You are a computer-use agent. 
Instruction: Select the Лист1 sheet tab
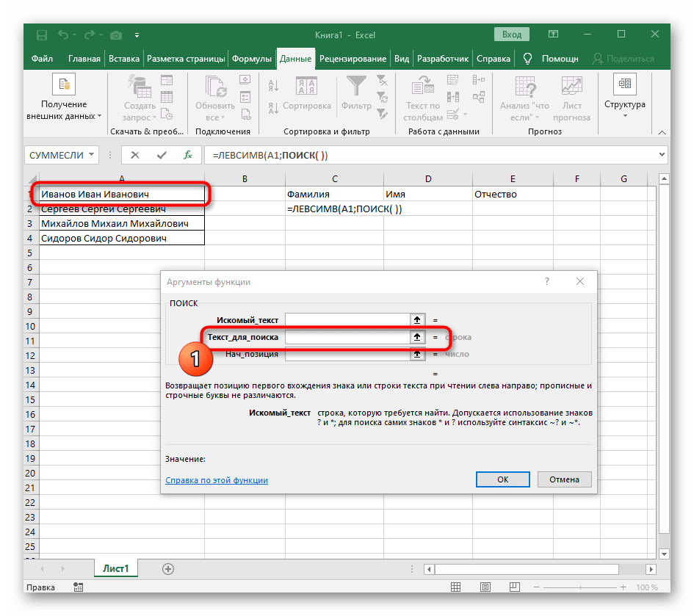[x=116, y=568]
